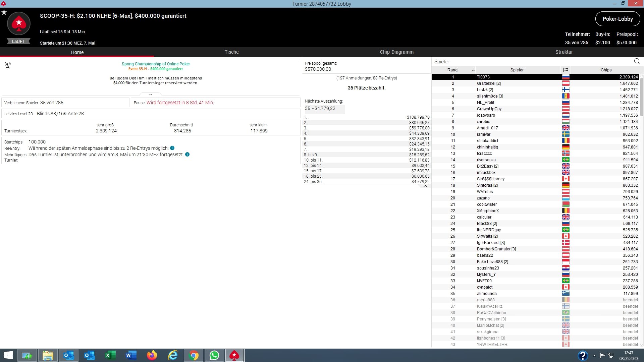Viewport: 644px width, 362px height.
Task: Click the info icon beside Mehrtägiges Turnier text
Action: point(187,155)
